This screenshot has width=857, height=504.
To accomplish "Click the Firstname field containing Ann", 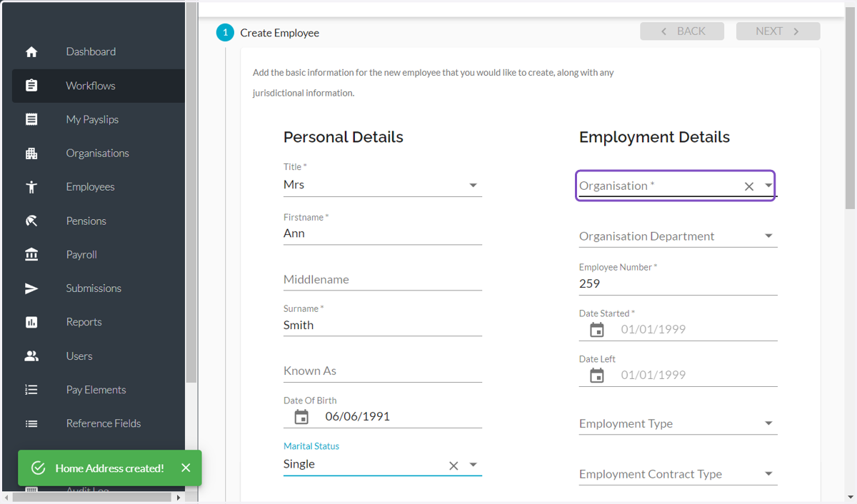I will [382, 233].
